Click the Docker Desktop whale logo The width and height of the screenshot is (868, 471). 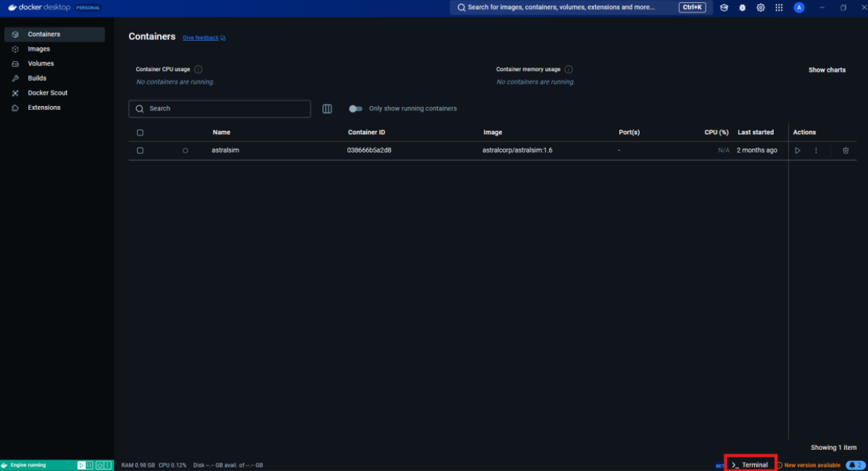click(13, 8)
